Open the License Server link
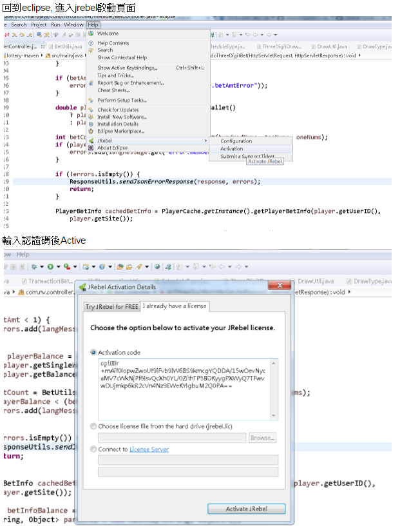 point(149,449)
